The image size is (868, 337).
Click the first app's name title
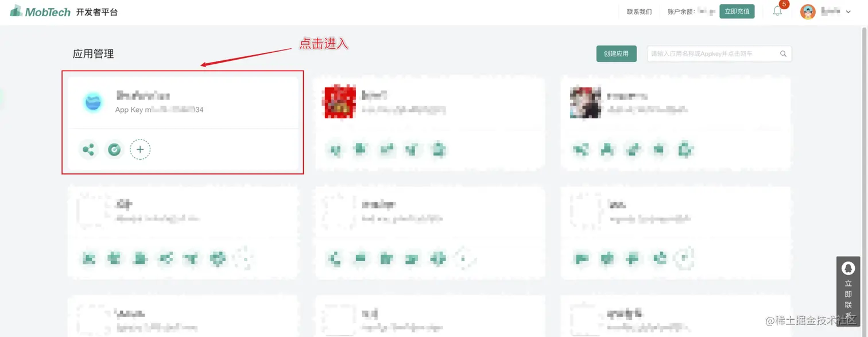tap(143, 95)
